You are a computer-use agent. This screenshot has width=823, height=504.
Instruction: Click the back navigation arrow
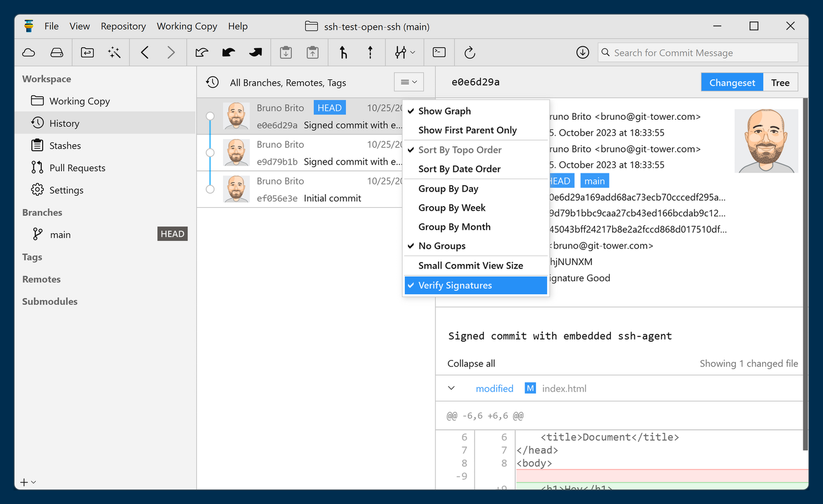(x=145, y=53)
